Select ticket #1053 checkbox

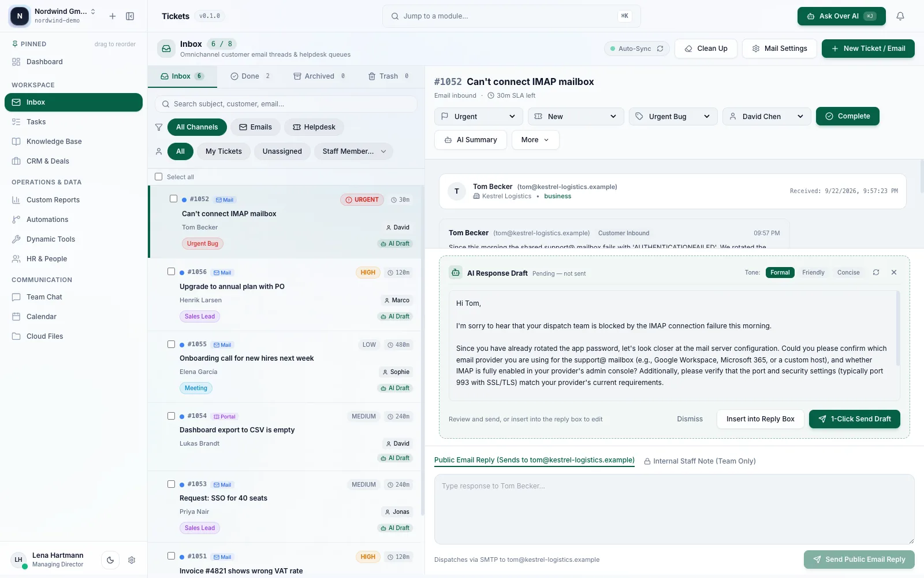171,484
